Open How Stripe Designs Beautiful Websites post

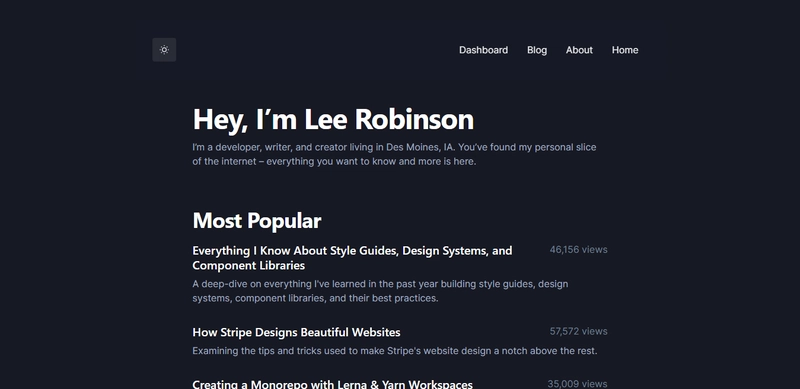(x=296, y=332)
